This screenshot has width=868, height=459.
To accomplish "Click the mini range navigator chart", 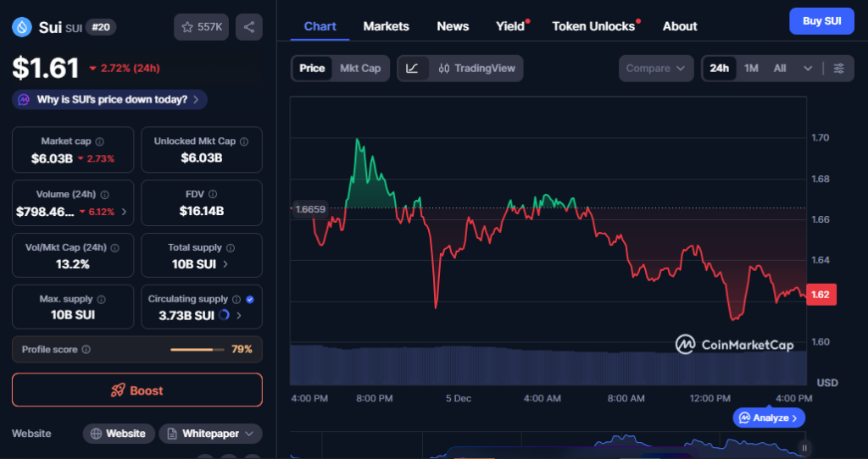I will point(548,447).
